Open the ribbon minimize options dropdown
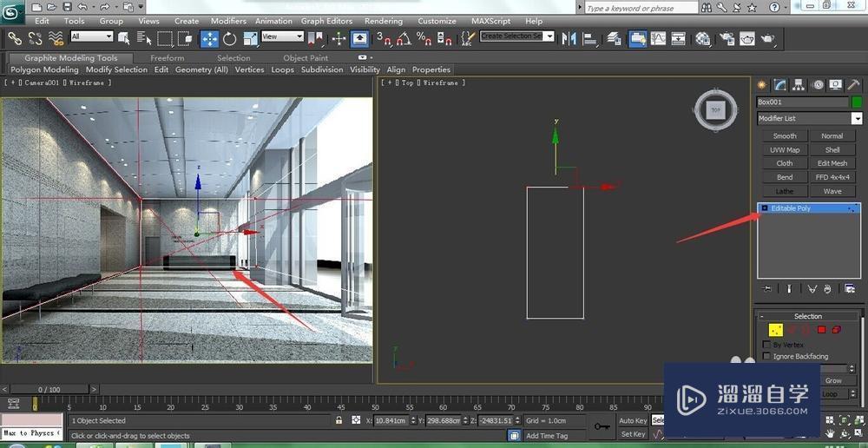 (365, 57)
